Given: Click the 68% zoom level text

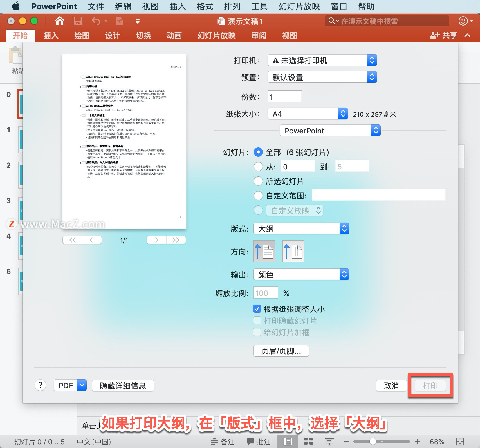Looking at the screenshot, I should [x=437, y=442].
